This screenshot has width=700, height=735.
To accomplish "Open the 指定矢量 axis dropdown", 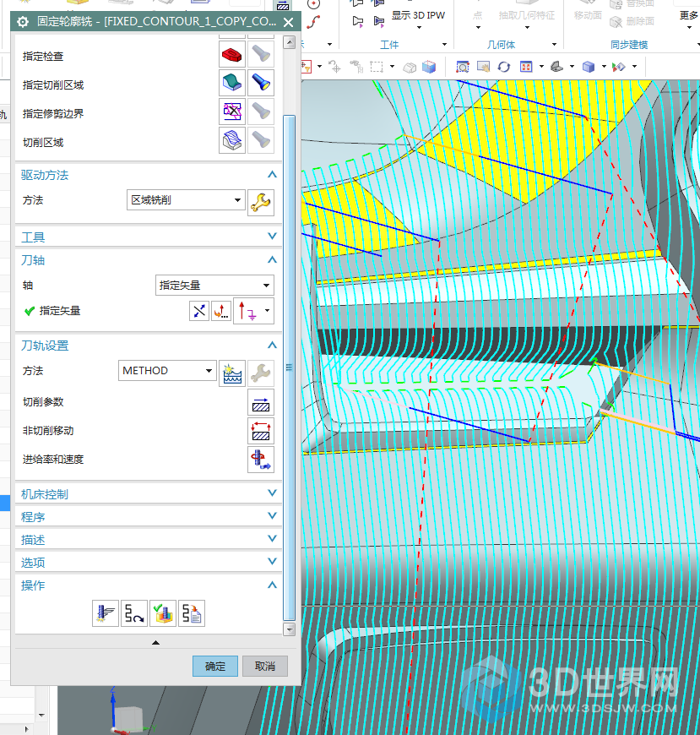I will pos(215,286).
